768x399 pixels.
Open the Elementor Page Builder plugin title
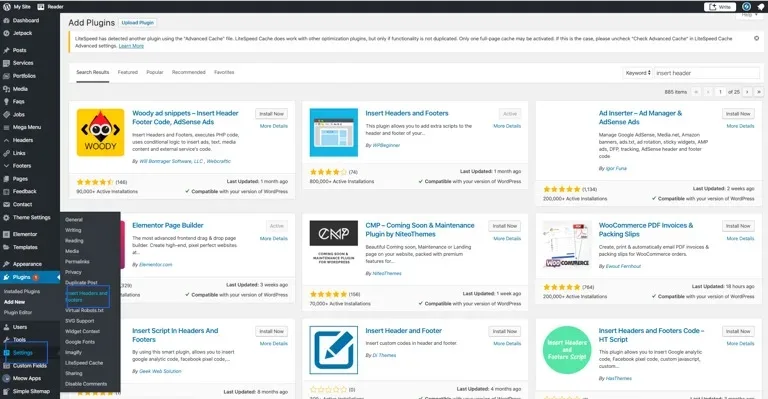click(168, 226)
